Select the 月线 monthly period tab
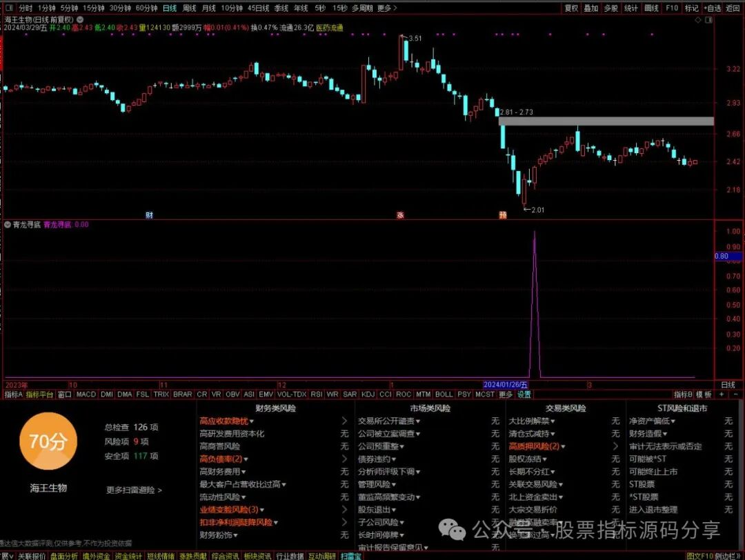The width and height of the screenshot is (745, 560). (208, 8)
